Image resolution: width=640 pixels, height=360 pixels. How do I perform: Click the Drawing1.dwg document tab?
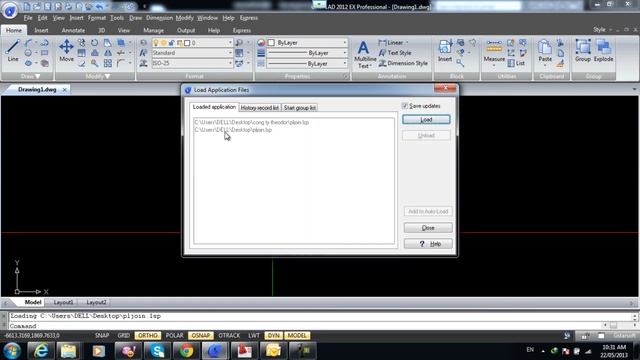[37, 89]
